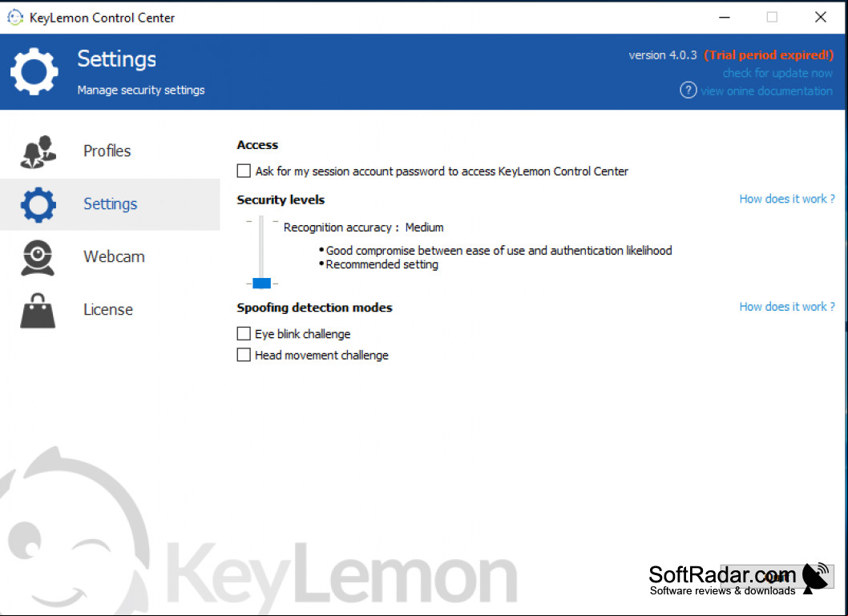Open Spoofing detection How does it work
This screenshot has width=848, height=616.
(787, 306)
